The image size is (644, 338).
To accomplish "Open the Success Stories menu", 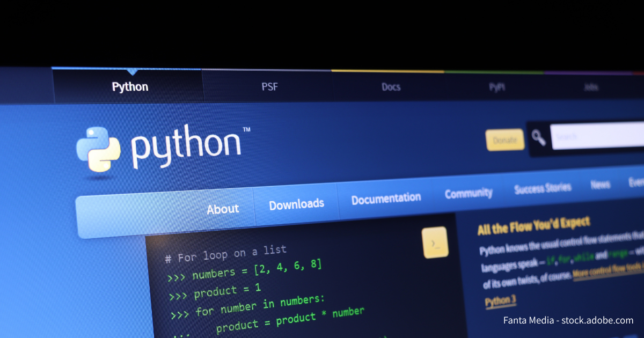I will click(x=543, y=187).
